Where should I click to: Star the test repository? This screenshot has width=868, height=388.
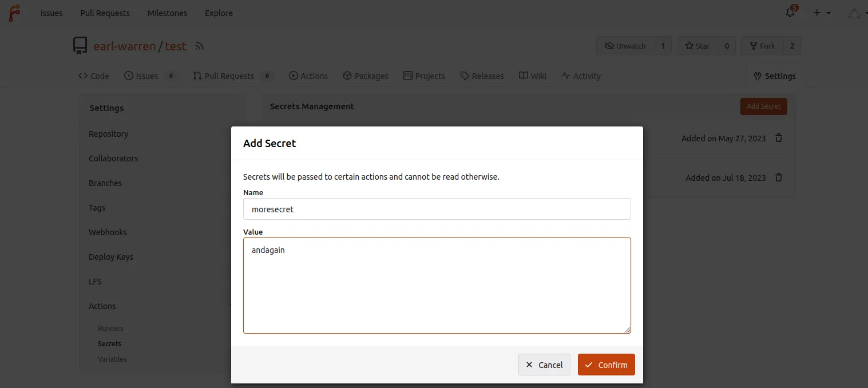[x=697, y=45]
